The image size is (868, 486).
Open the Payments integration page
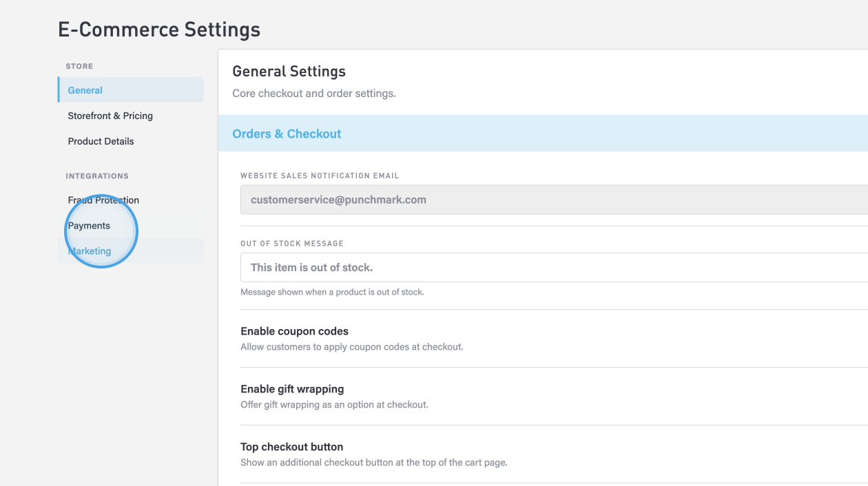click(89, 226)
